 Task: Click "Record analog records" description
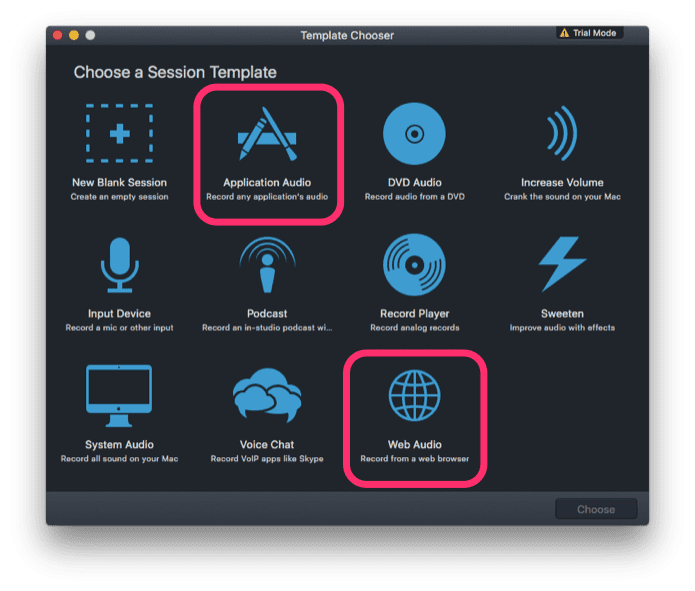[x=414, y=328]
